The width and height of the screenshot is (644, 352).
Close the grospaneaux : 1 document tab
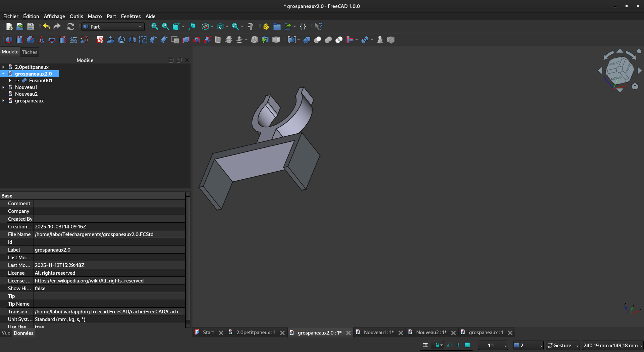coord(510,333)
